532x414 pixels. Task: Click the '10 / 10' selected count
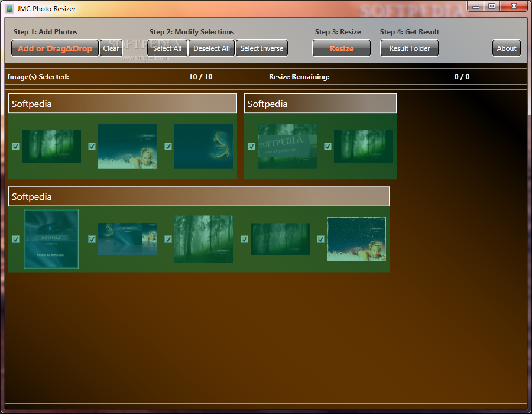point(200,77)
